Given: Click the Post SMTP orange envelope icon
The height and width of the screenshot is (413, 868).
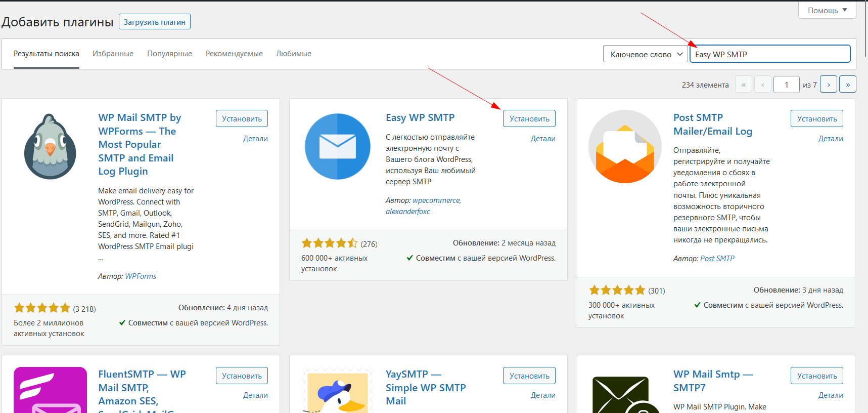Looking at the screenshot, I should click(x=625, y=146).
